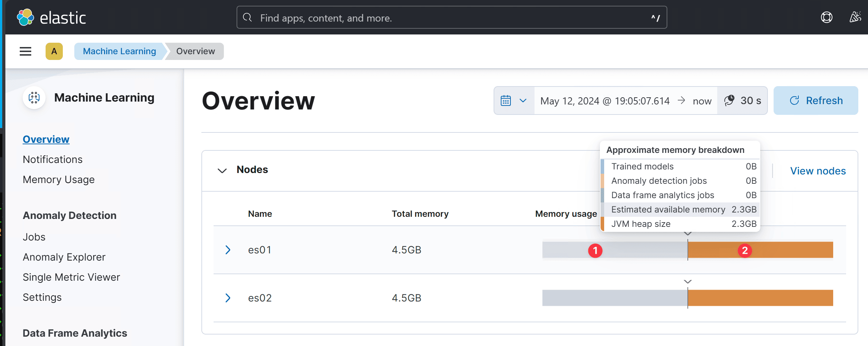Open Anomaly Detection Jobs page
This screenshot has width=868, height=346.
point(34,237)
